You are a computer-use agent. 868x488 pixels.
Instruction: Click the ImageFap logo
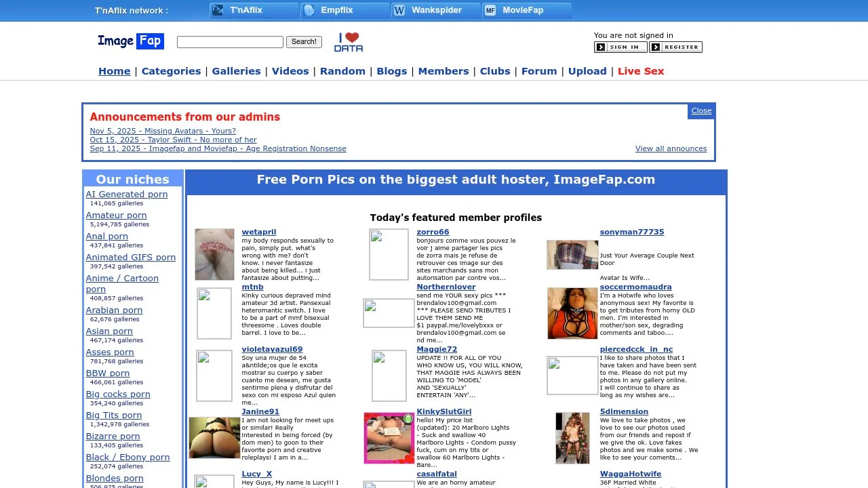pos(130,41)
